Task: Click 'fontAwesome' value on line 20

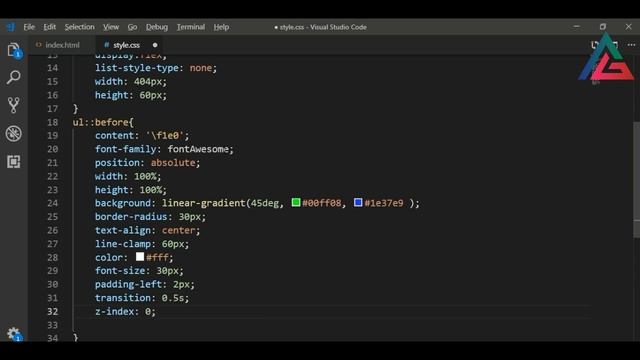Action: 198,149
